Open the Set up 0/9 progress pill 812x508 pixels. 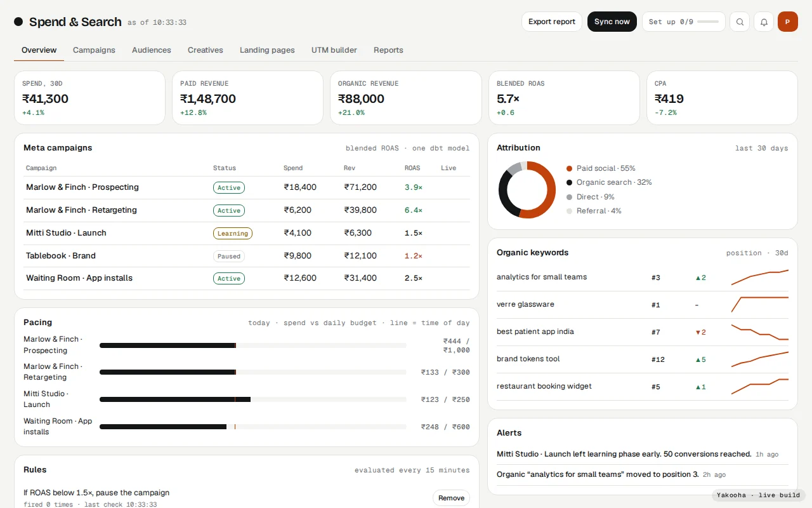tap(684, 22)
